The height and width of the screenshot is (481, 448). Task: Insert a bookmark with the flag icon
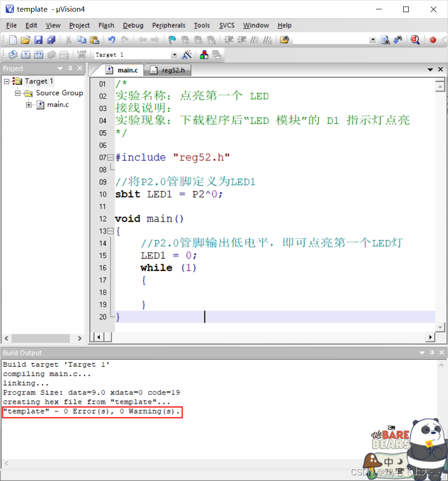coord(172,40)
